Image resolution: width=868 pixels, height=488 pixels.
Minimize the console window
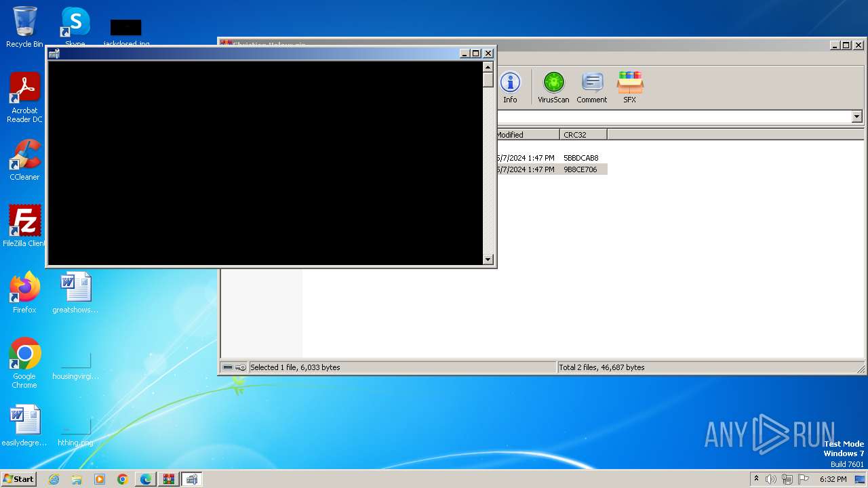pyautogui.click(x=465, y=54)
